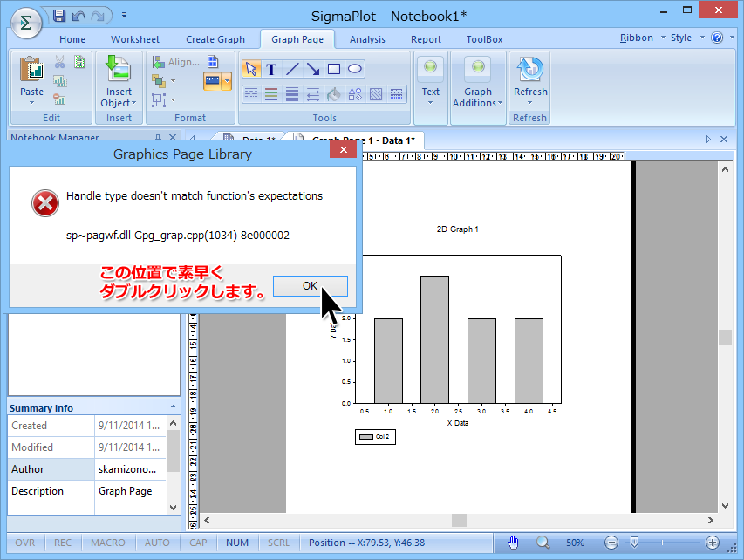744x560 pixels.
Task: Click the colored line styles icon
Action: click(x=271, y=94)
